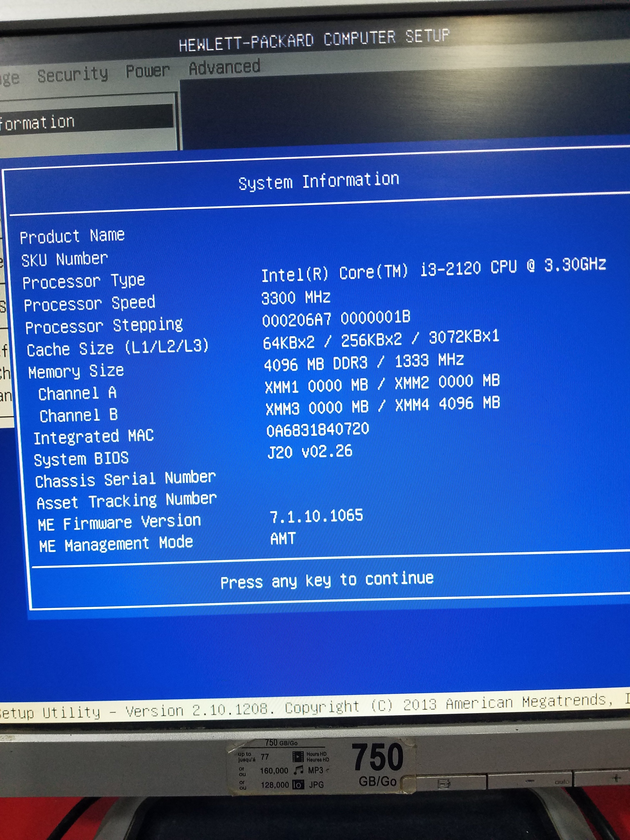Click the 'HEWLETT-PACKARD COMPUTER SETUP' title
The image size is (630, 840).
pyautogui.click(x=314, y=40)
